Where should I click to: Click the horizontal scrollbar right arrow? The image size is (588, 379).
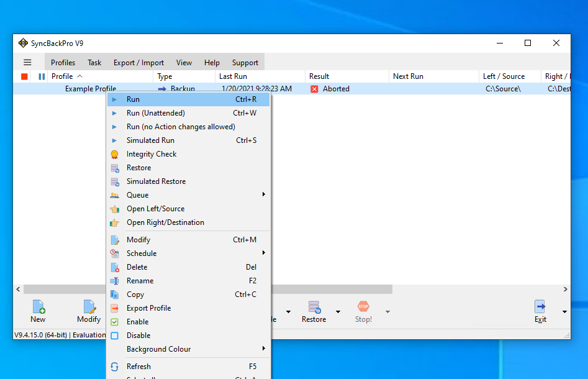(x=566, y=290)
